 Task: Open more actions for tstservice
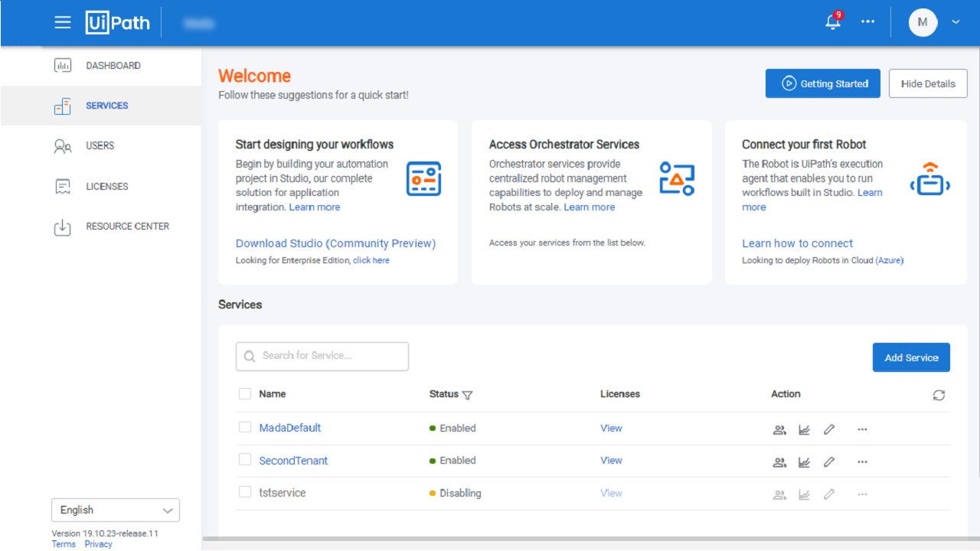coord(862,495)
